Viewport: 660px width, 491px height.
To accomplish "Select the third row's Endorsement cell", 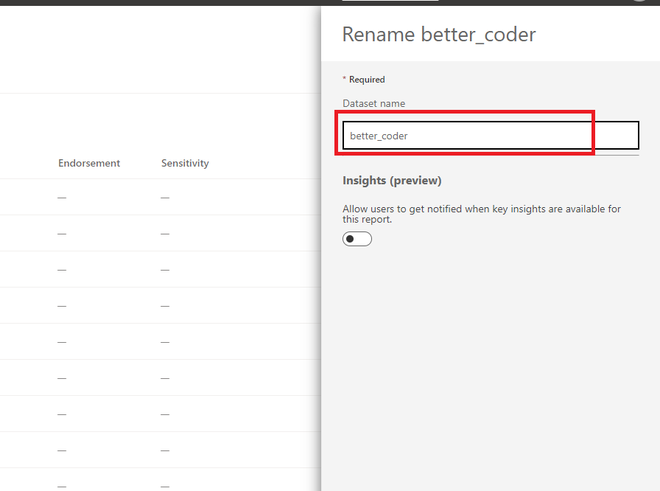I will [x=62, y=270].
